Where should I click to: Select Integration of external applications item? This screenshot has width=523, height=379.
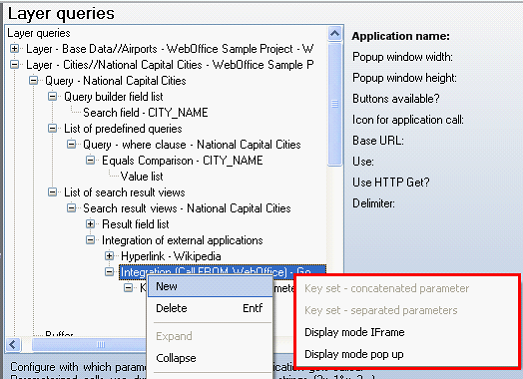(x=182, y=240)
